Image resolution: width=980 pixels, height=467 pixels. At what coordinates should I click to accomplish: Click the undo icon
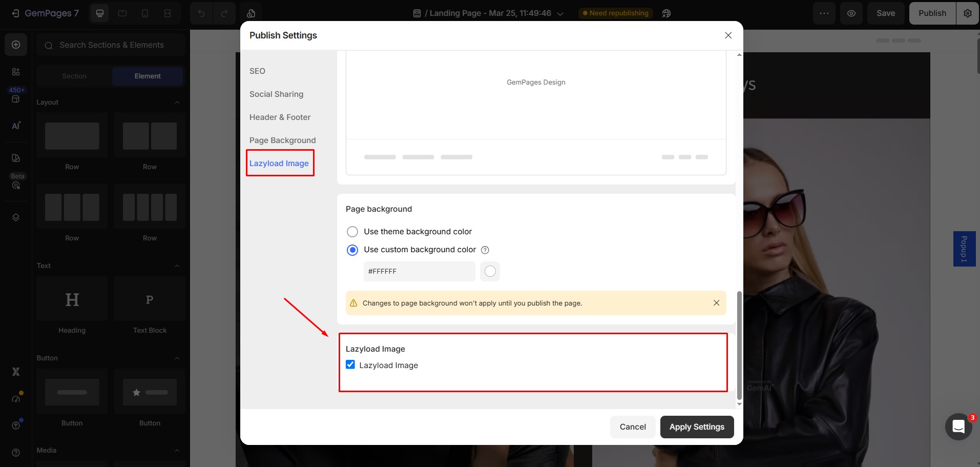(x=201, y=13)
